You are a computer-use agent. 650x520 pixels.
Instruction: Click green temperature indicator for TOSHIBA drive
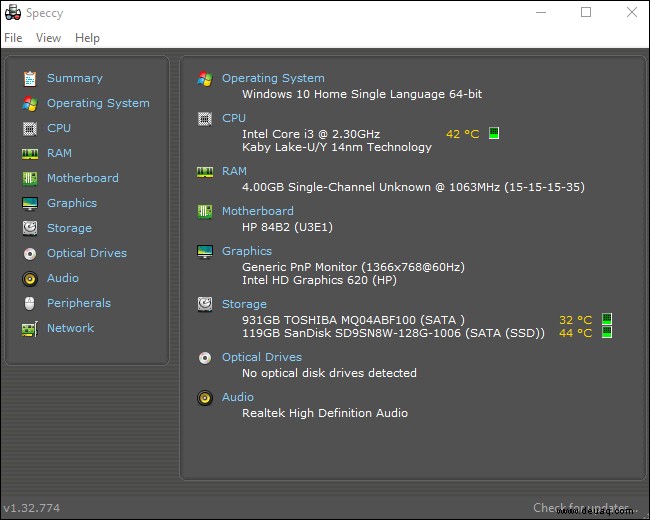[x=607, y=319]
